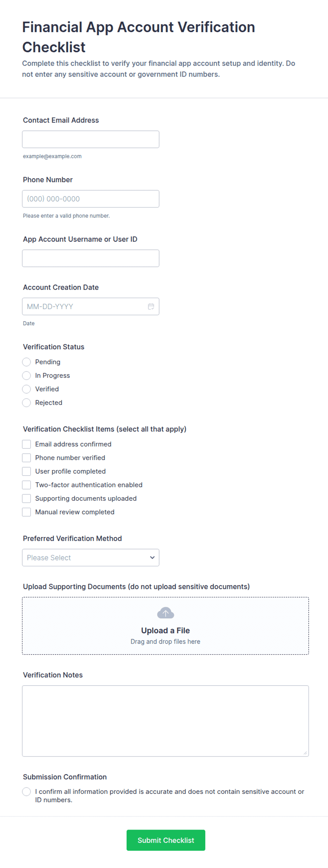Check Manual review completed box
This screenshot has width=328, height=868.
pos(26,512)
